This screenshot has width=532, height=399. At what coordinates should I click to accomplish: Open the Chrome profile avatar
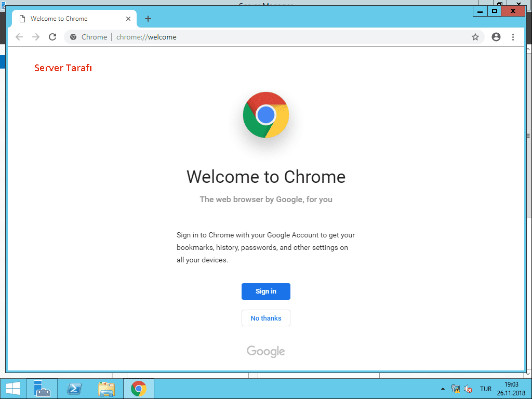tap(496, 37)
